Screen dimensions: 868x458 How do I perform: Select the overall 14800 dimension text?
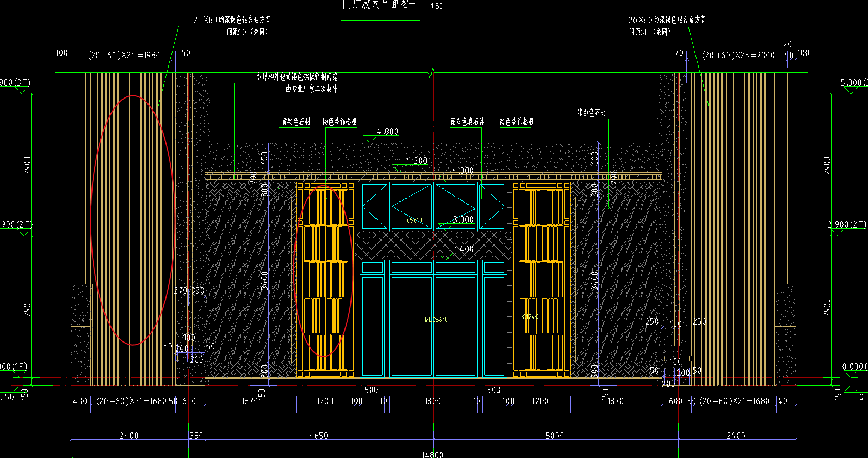(x=433, y=454)
